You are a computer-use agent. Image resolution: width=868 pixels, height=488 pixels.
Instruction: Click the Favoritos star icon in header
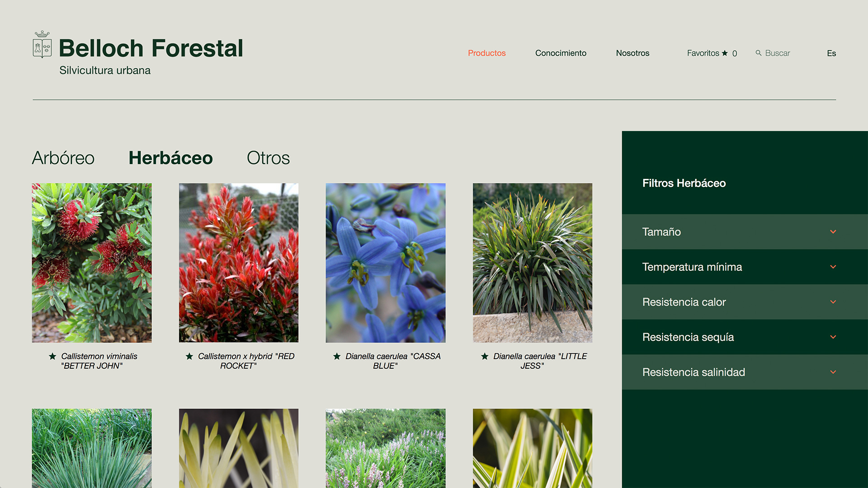click(x=725, y=53)
